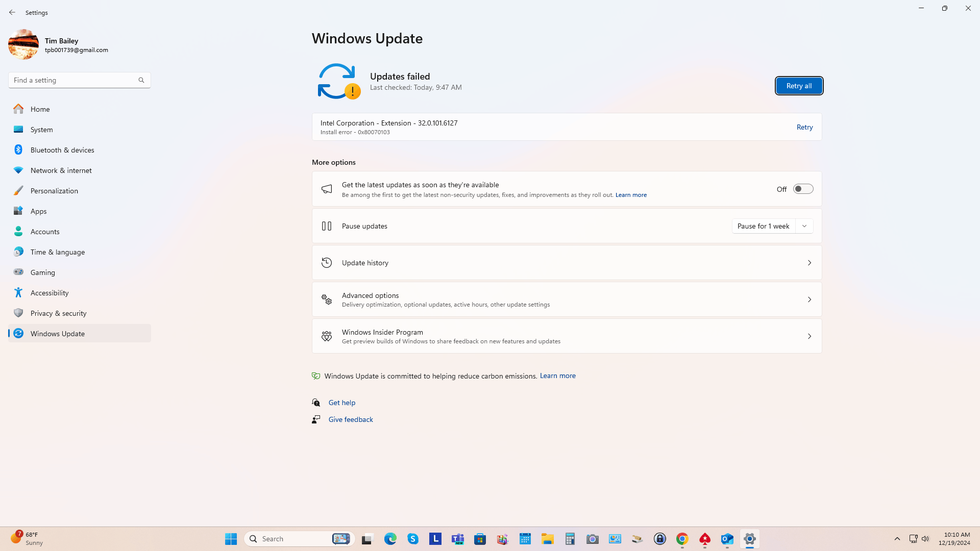Click the Give feedback link
Screen dimensions: 980x551
[x=351, y=419]
